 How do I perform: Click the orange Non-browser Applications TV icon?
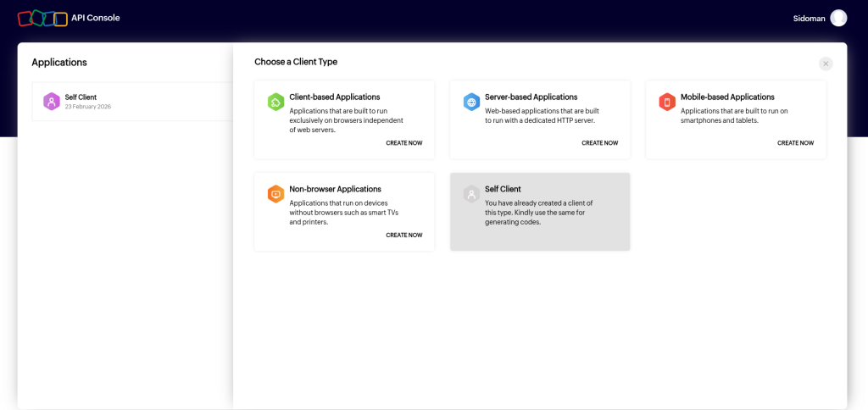tap(275, 194)
